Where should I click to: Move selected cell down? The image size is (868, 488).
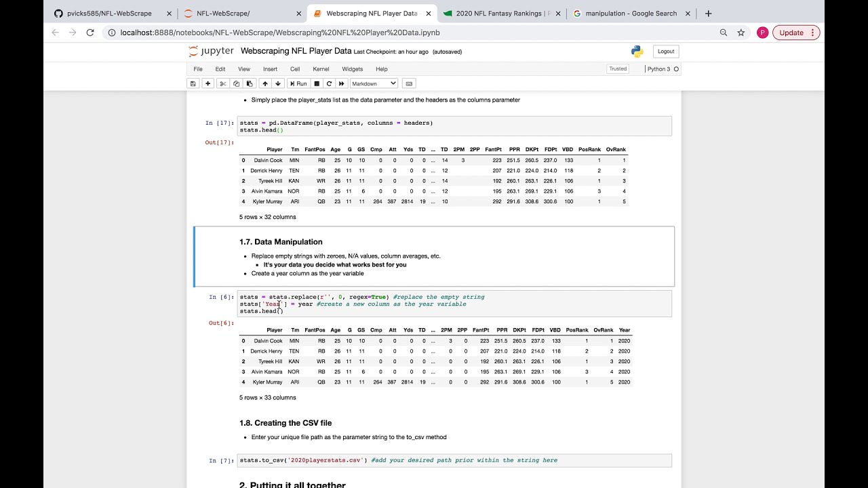[x=278, y=83]
